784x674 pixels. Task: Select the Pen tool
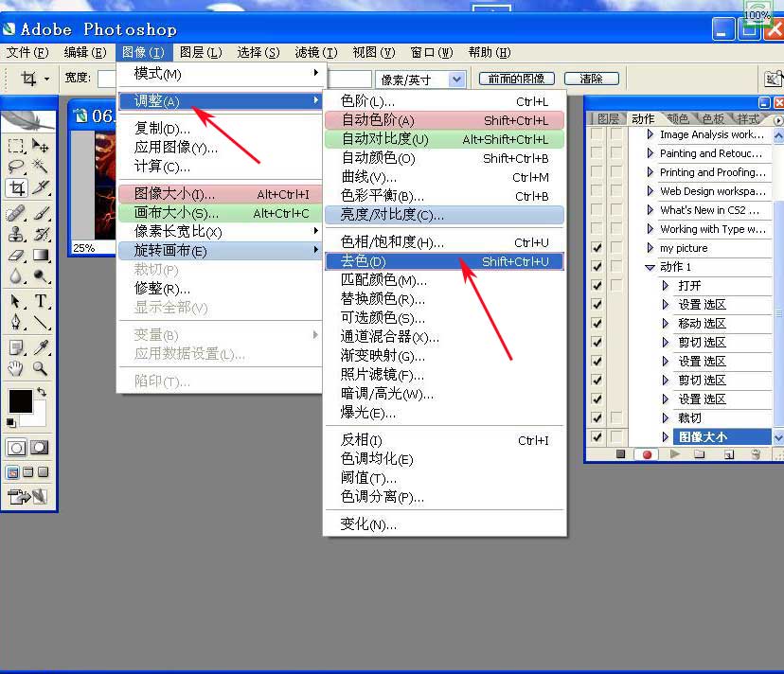(16, 322)
